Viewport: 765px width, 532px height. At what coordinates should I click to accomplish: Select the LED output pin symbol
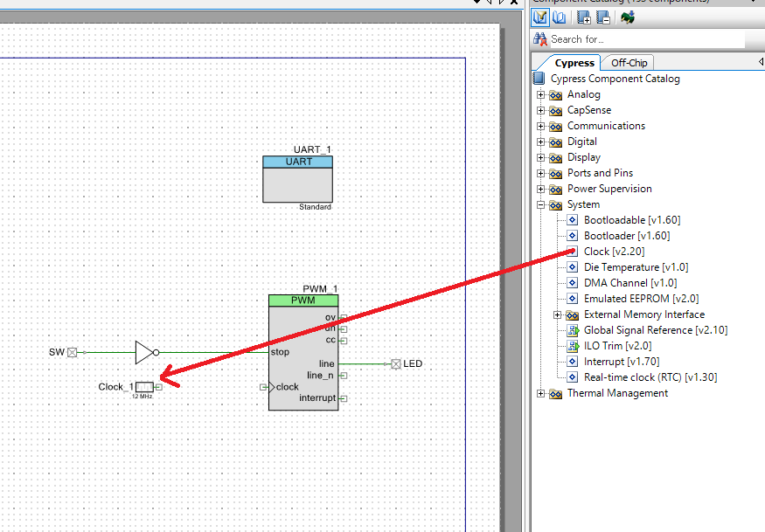pyautogui.click(x=396, y=363)
